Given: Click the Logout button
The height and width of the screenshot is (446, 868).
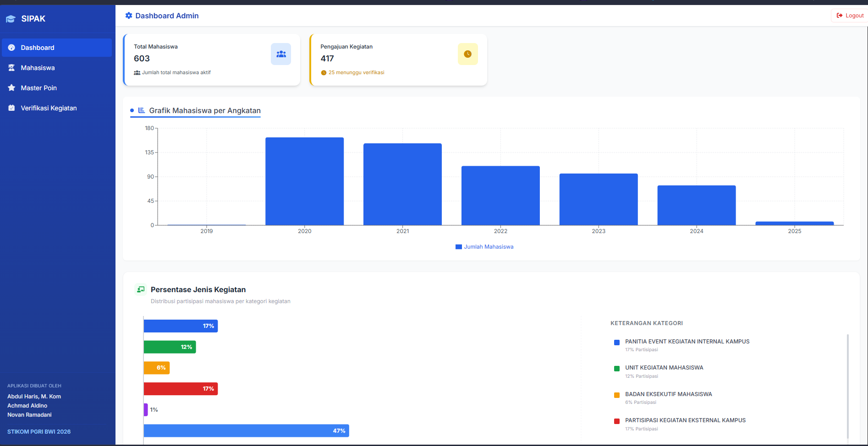Looking at the screenshot, I should pos(850,16).
